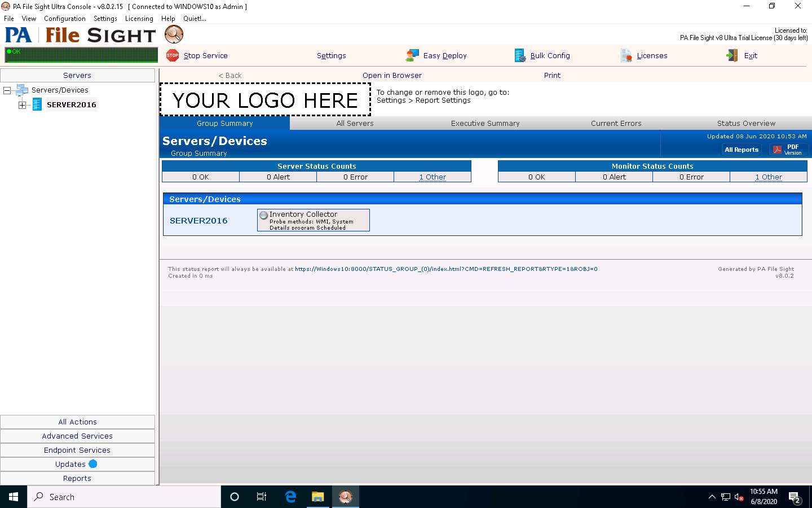Open the Action Center notifications icon
The height and width of the screenshot is (508, 812).
coord(795,497)
